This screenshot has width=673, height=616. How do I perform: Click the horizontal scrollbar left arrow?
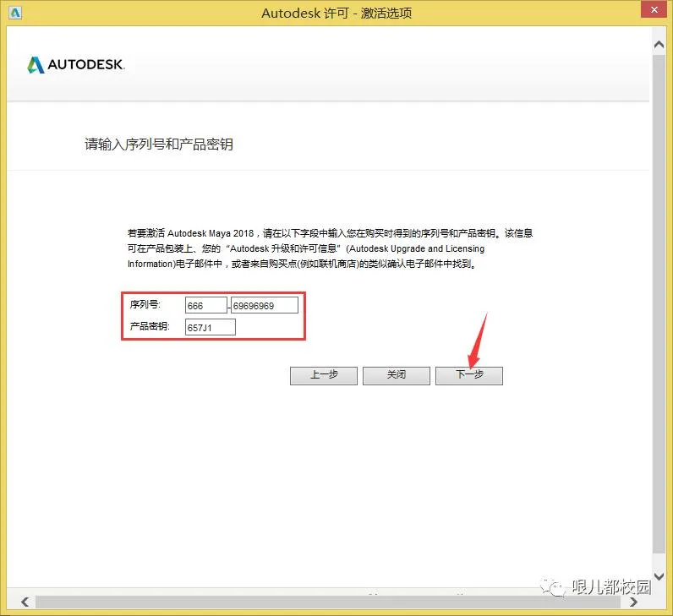25,602
